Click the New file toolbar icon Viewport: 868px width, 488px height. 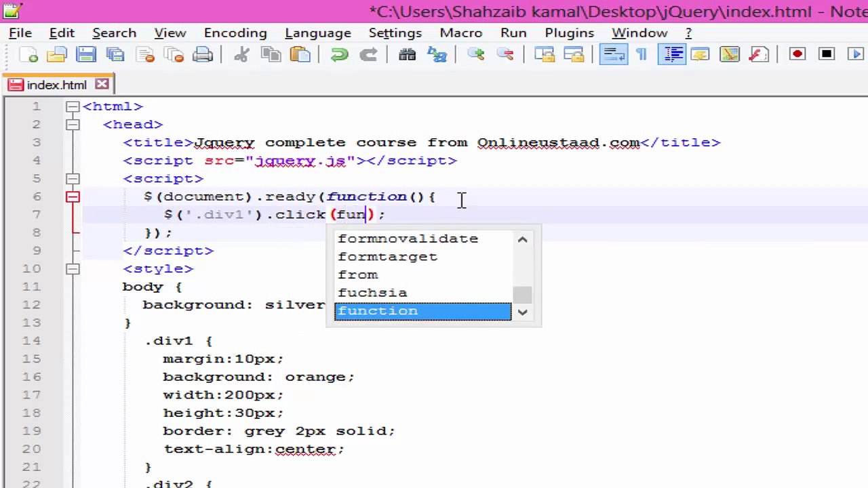(28, 55)
